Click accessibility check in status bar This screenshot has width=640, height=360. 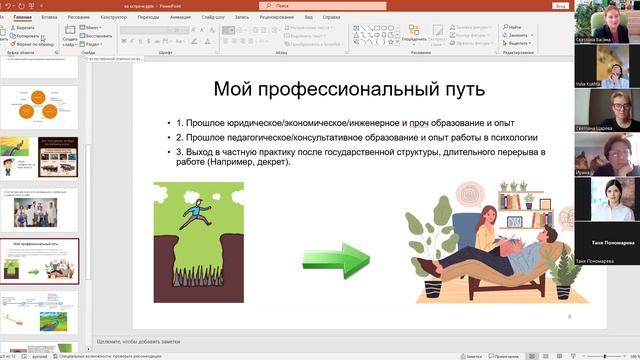pyautogui.click(x=107, y=356)
